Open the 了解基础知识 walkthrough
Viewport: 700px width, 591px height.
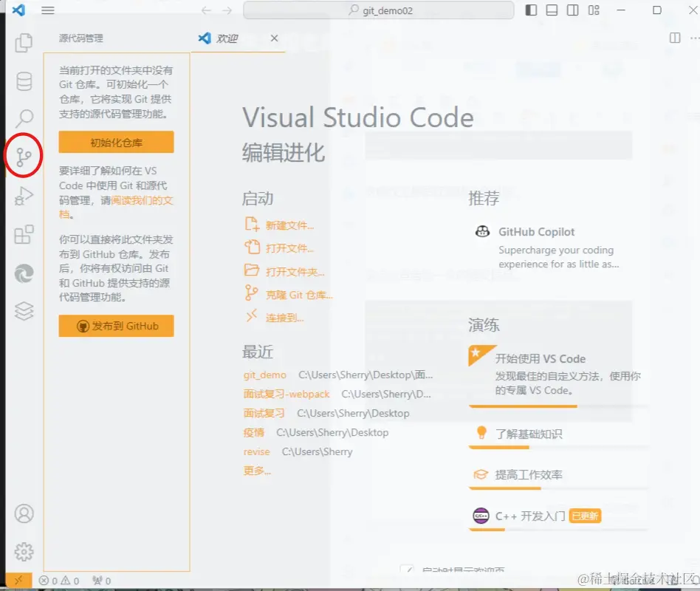558,435
